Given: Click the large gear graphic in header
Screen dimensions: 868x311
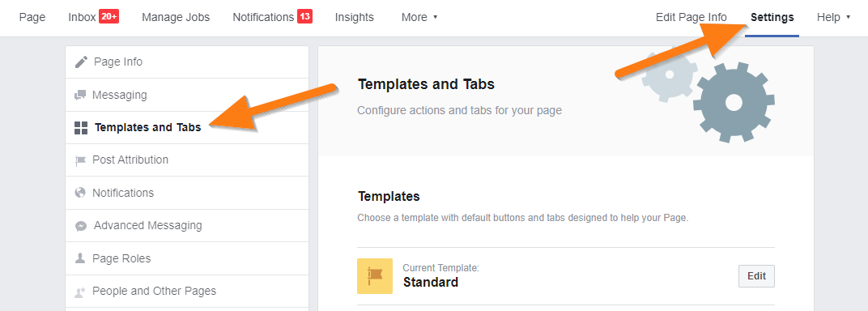Looking at the screenshot, I should 734,102.
